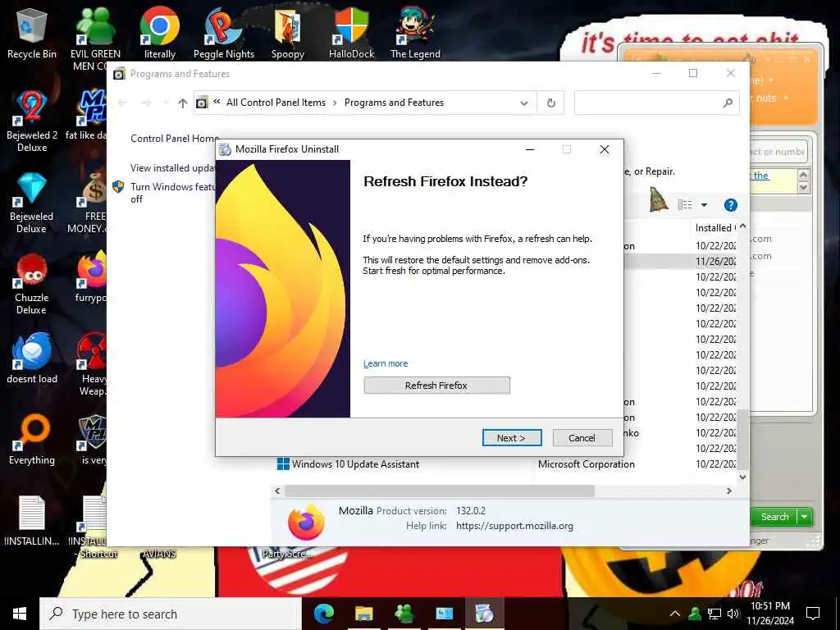
Task: Click Microsoft Corporation publisher cell
Action: [x=586, y=464]
